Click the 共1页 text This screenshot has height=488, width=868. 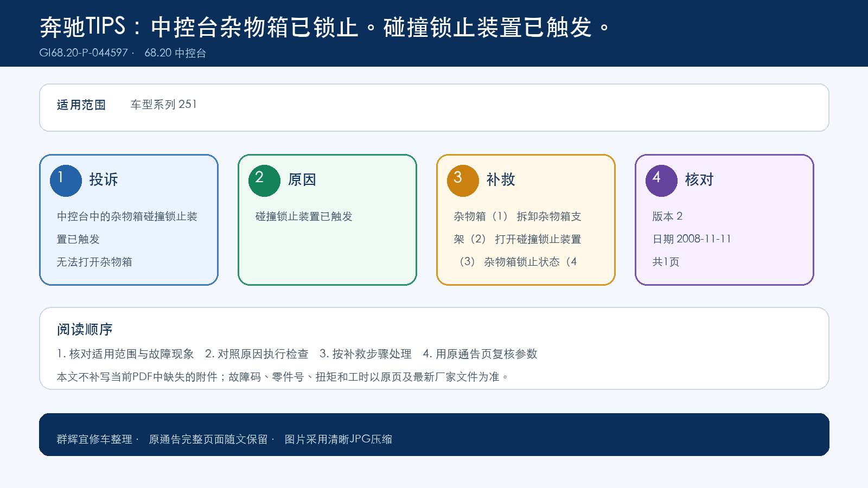click(x=666, y=262)
